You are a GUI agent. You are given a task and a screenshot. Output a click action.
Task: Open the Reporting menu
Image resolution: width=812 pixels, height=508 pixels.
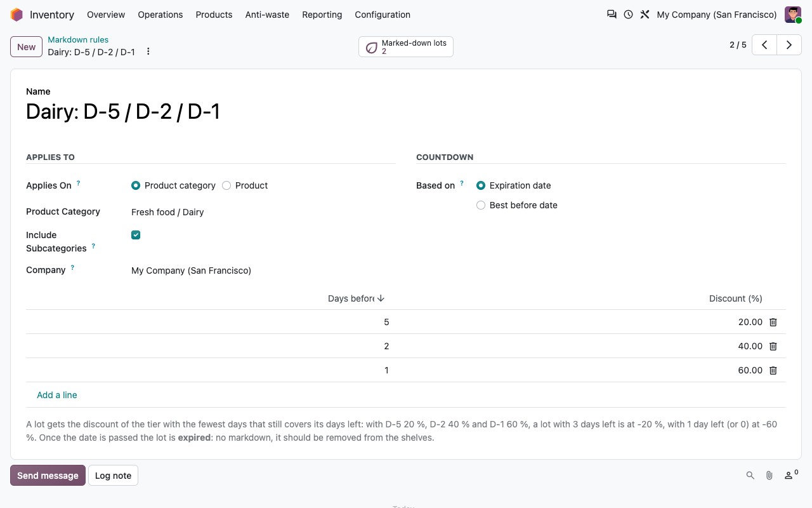pyautogui.click(x=322, y=15)
